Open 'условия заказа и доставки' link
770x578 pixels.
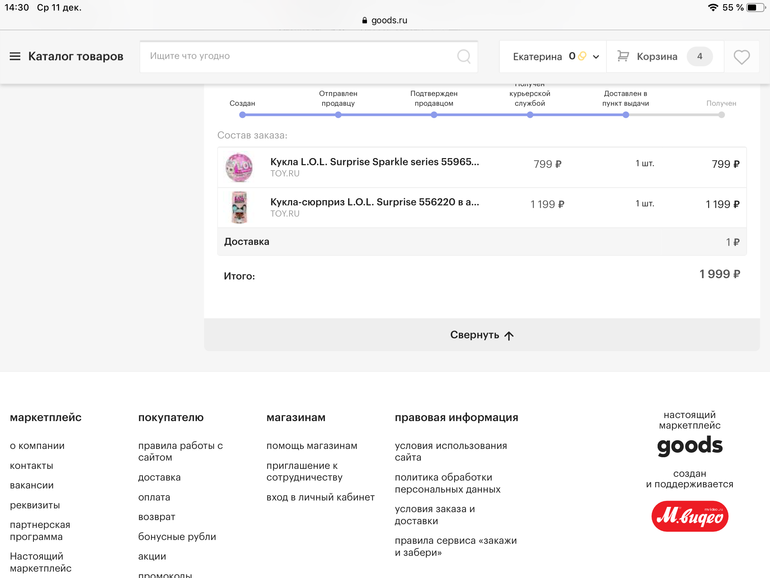coord(435,515)
